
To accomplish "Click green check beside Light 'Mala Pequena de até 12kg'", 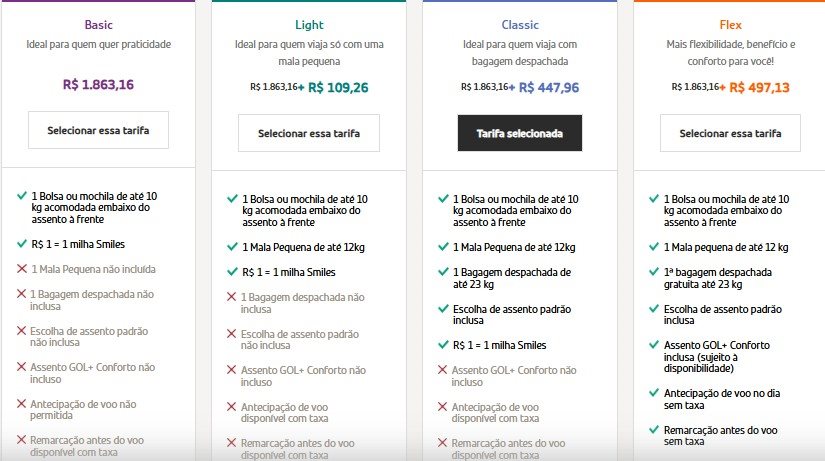I will pyautogui.click(x=232, y=246).
